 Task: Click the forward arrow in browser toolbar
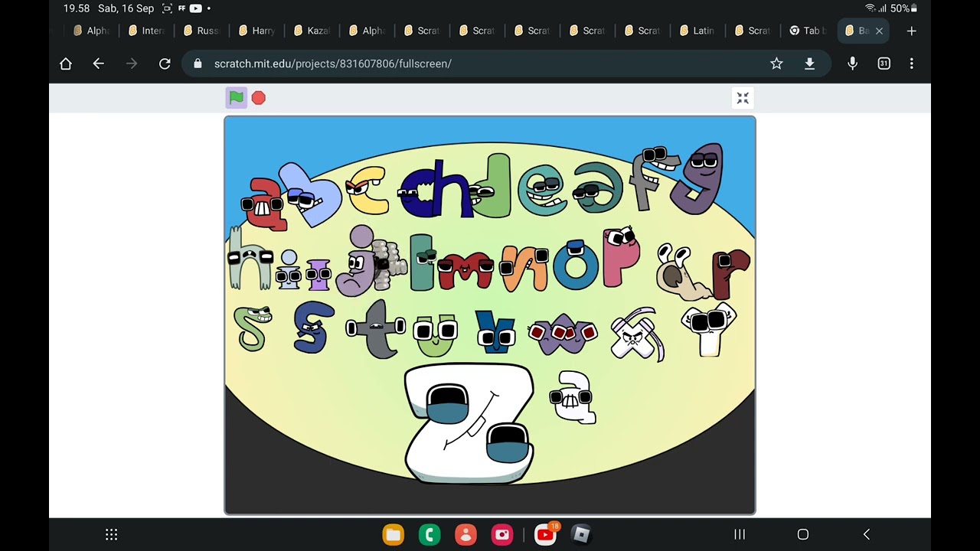point(132,64)
